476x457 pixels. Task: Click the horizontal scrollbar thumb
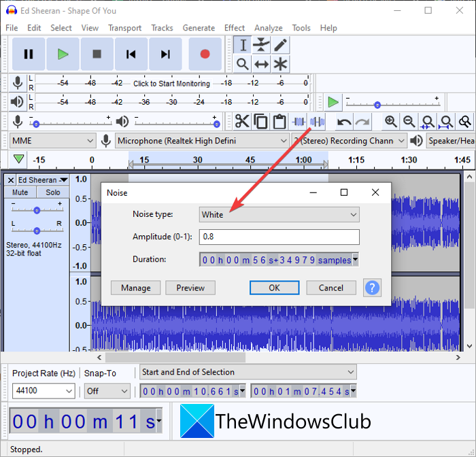pos(175,358)
